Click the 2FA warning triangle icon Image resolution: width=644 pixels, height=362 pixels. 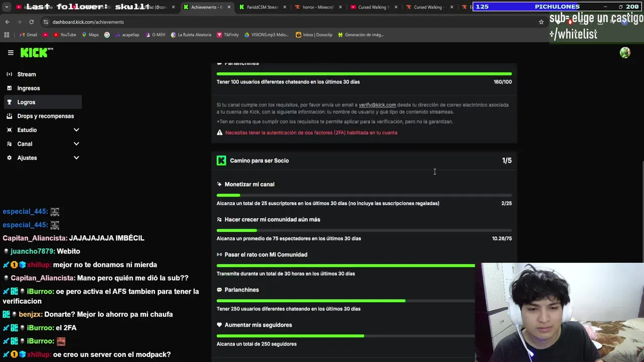tap(219, 133)
